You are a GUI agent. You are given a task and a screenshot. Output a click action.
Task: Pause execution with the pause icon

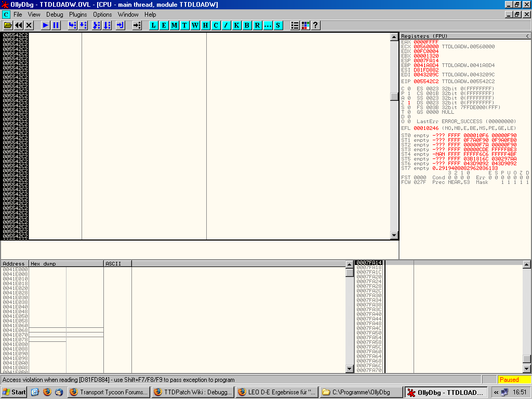coord(56,25)
